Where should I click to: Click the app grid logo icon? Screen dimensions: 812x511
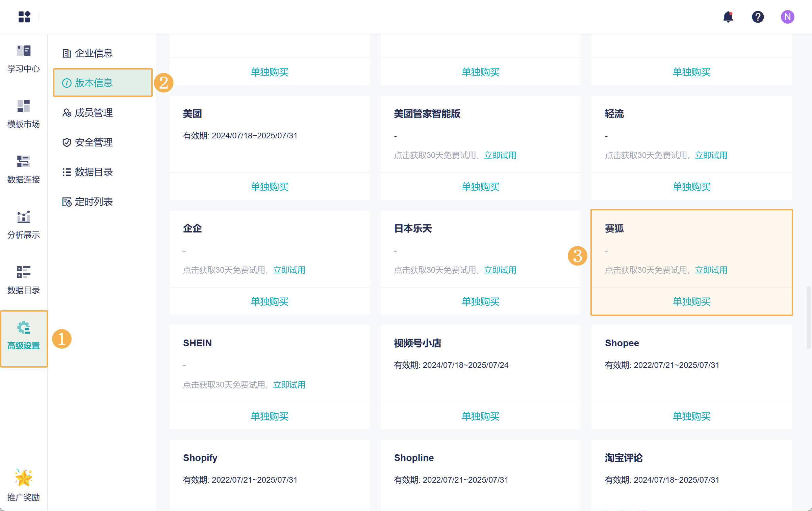pyautogui.click(x=24, y=17)
